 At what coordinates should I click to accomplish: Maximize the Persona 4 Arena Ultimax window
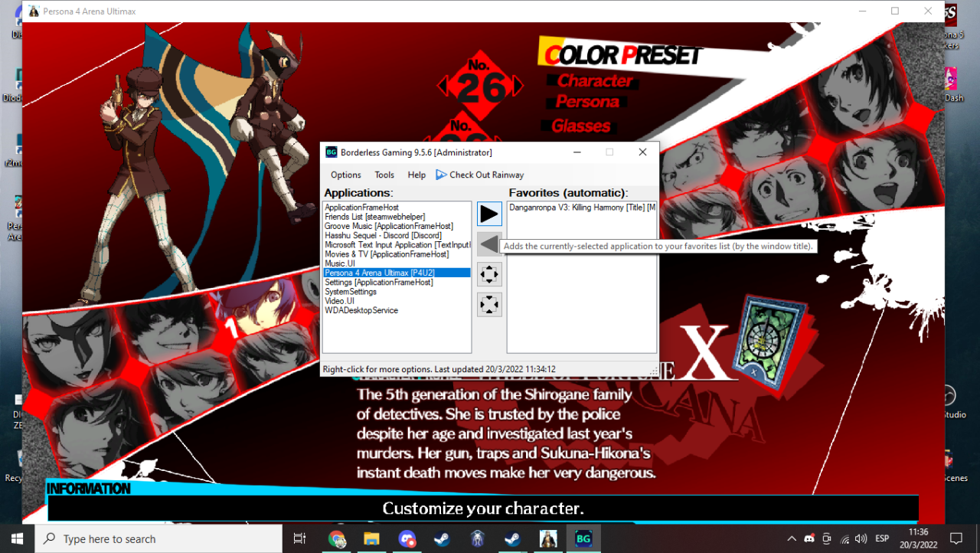click(895, 11)
